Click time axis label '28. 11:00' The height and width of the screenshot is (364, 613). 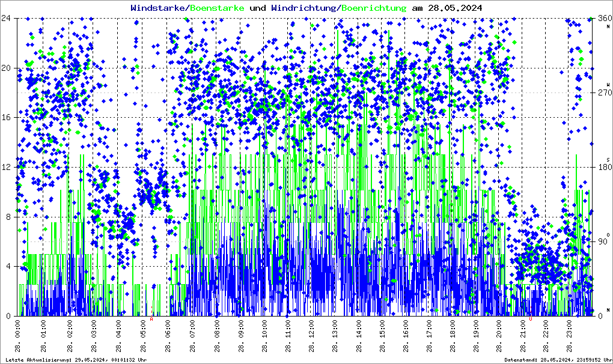click(x=288, y=336)
